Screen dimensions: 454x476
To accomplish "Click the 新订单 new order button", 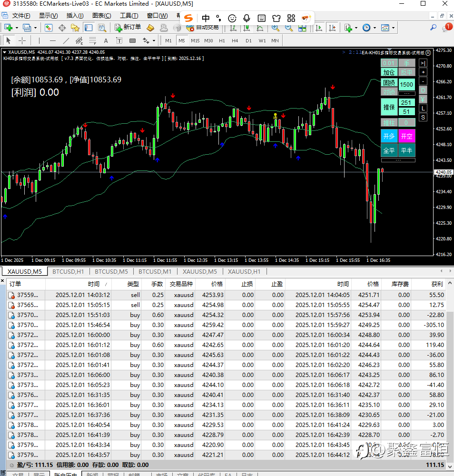I will [x=128, y=28].
